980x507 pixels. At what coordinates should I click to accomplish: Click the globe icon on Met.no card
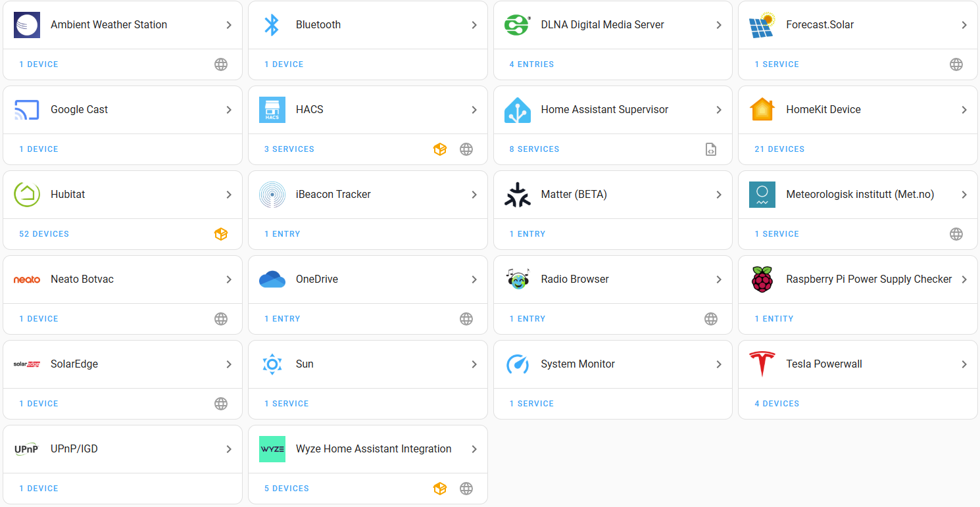click(956, 234)
